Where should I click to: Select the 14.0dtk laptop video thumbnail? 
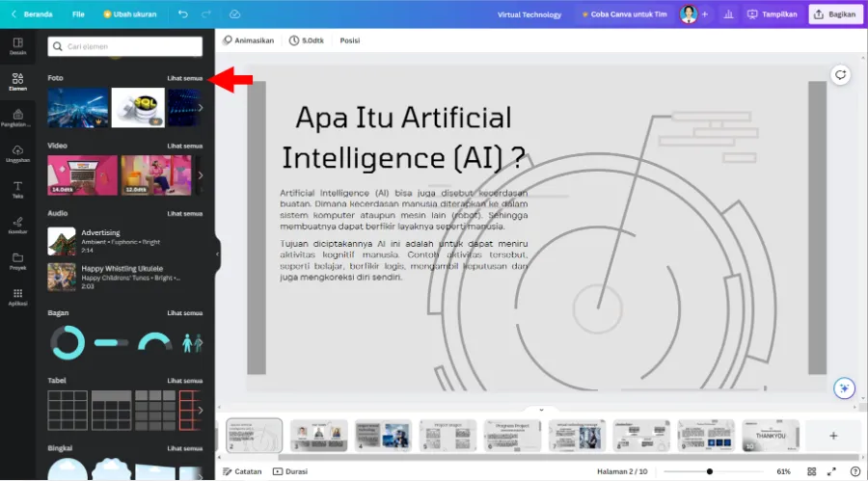[83, 175]
